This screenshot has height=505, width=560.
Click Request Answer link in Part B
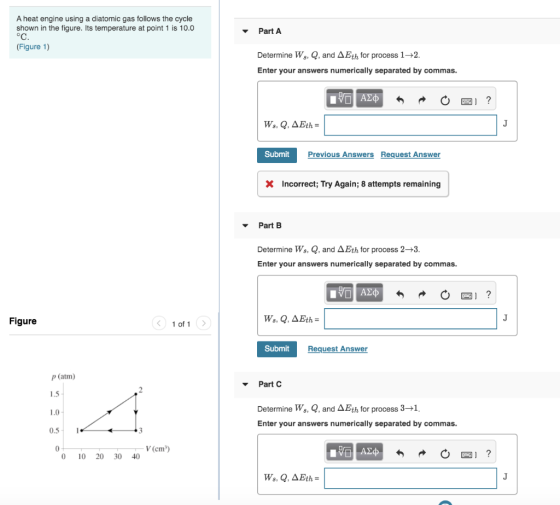click(338, 349)
